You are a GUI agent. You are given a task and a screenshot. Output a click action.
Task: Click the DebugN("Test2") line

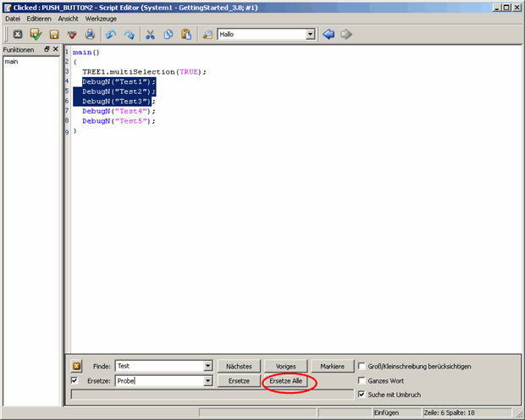coord(119,91)
